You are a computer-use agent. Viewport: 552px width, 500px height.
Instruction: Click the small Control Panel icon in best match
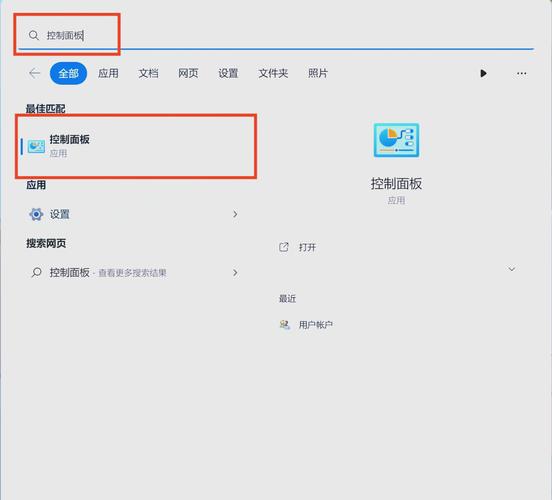pos(36,146)
